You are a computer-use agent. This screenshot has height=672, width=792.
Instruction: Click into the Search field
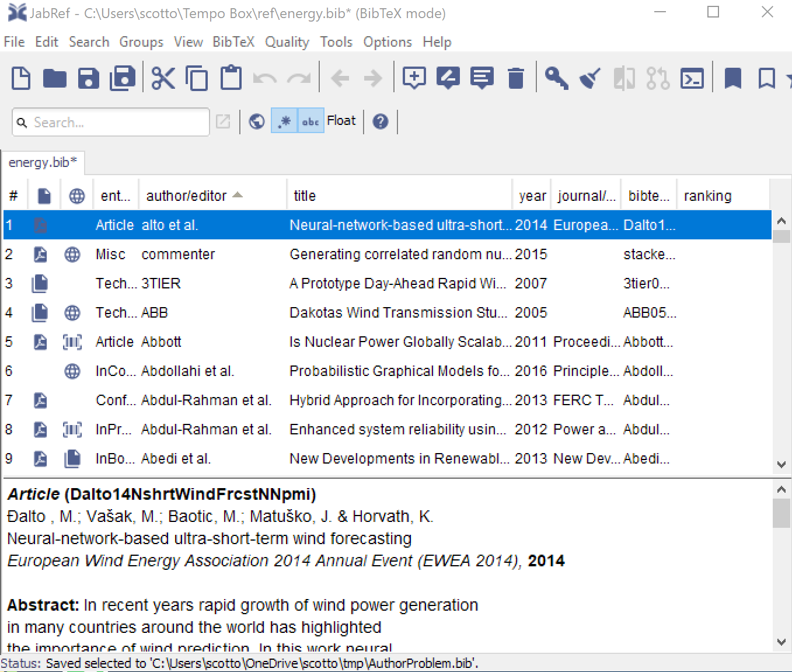pyautogui.click(x=111, y=122)
